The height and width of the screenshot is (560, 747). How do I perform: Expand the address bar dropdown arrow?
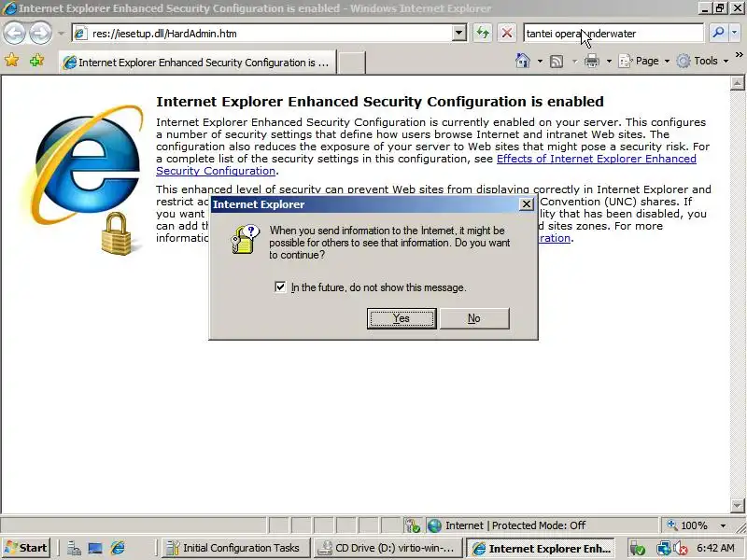pyautogui.click(x=458, y=34)
